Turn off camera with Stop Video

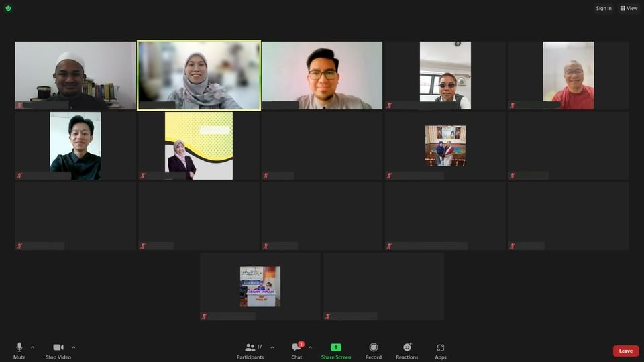click(58, 350)
